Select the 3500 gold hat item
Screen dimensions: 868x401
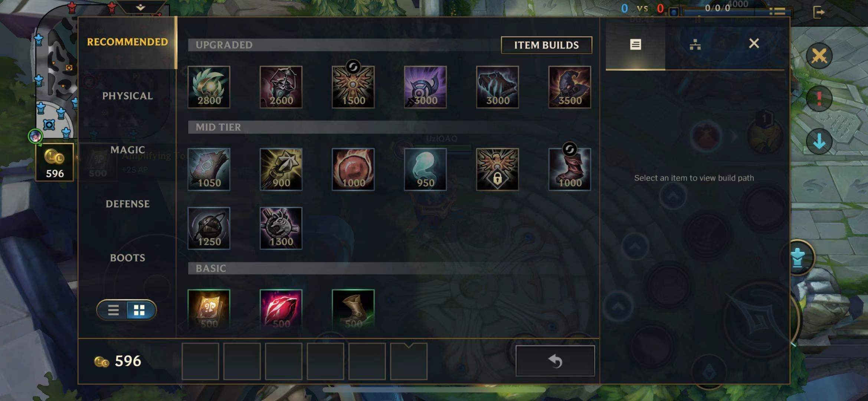pos(570,87)
